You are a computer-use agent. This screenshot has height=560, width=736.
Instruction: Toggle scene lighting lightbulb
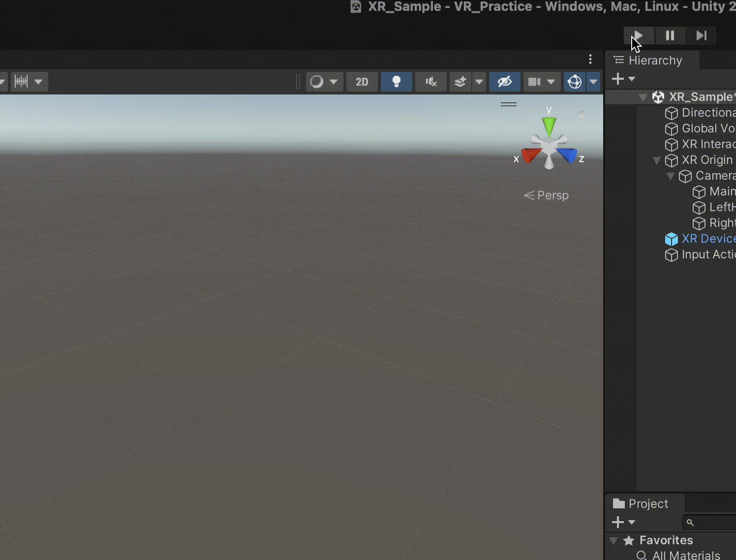(397, 82)
